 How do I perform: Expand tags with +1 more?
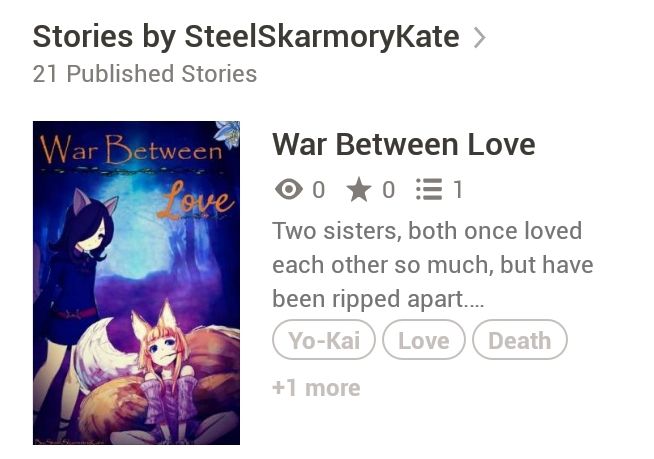point(316,388)
